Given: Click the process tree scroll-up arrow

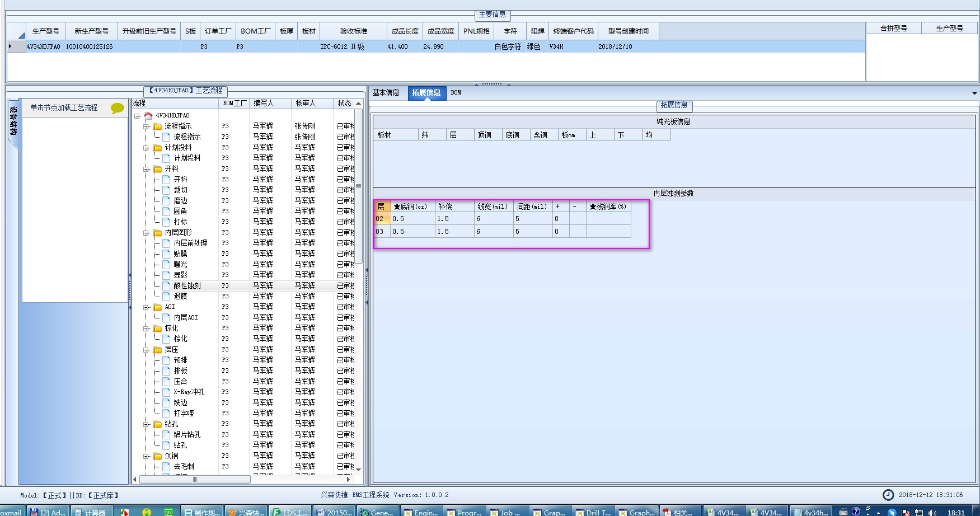Looking at the screenshot, I should pos(359,104).
